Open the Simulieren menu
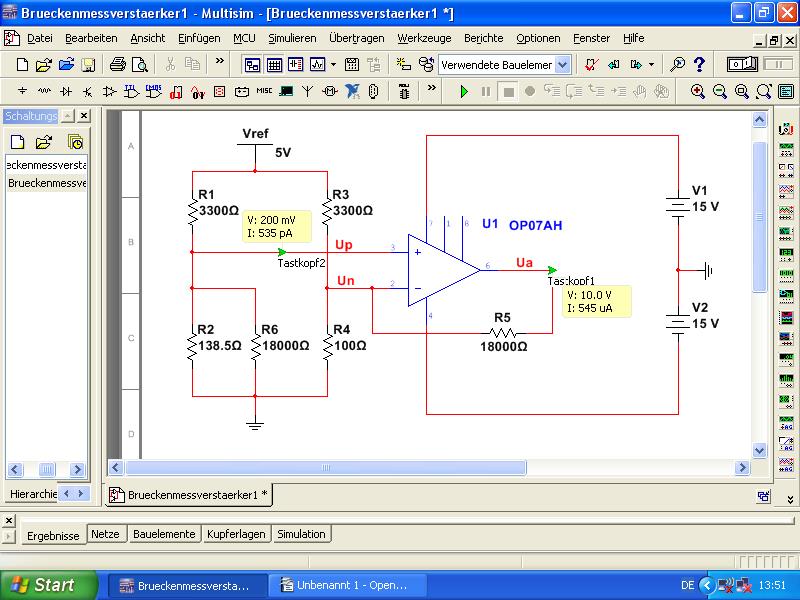The height and width of the screenshot is (600, 800). (x=292, y=38)
